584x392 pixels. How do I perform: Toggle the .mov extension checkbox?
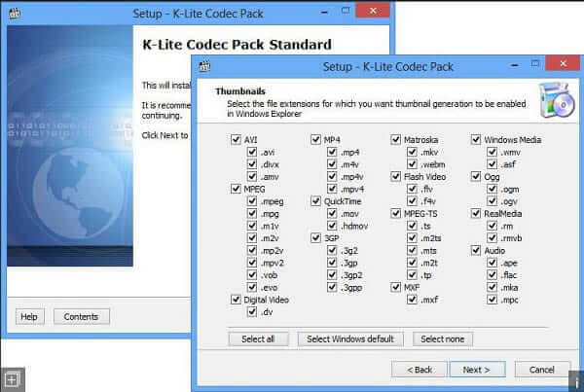pos(332,213)
